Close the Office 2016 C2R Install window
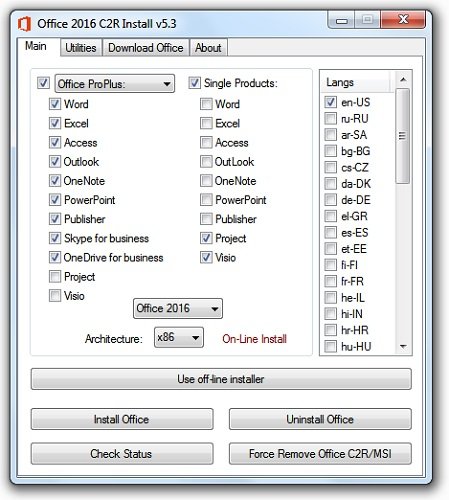Screen dimensions: 449x500 pos(403,20)
